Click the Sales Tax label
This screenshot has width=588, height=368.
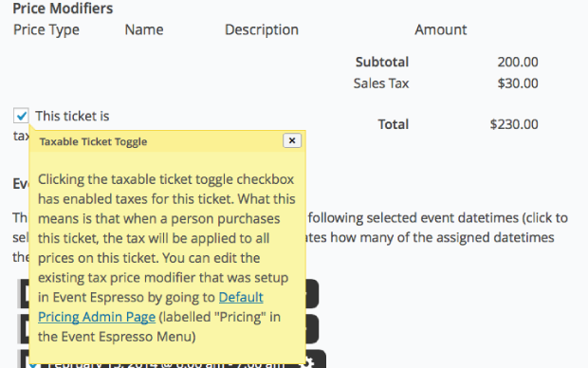point(381,83)
